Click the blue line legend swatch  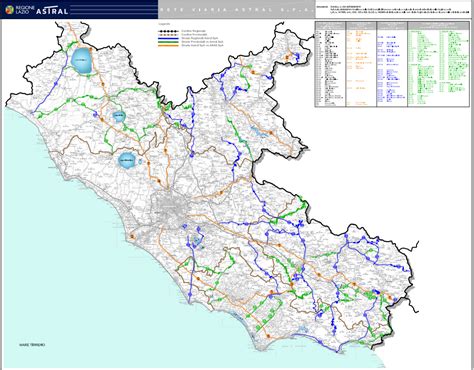click(169, 38)
